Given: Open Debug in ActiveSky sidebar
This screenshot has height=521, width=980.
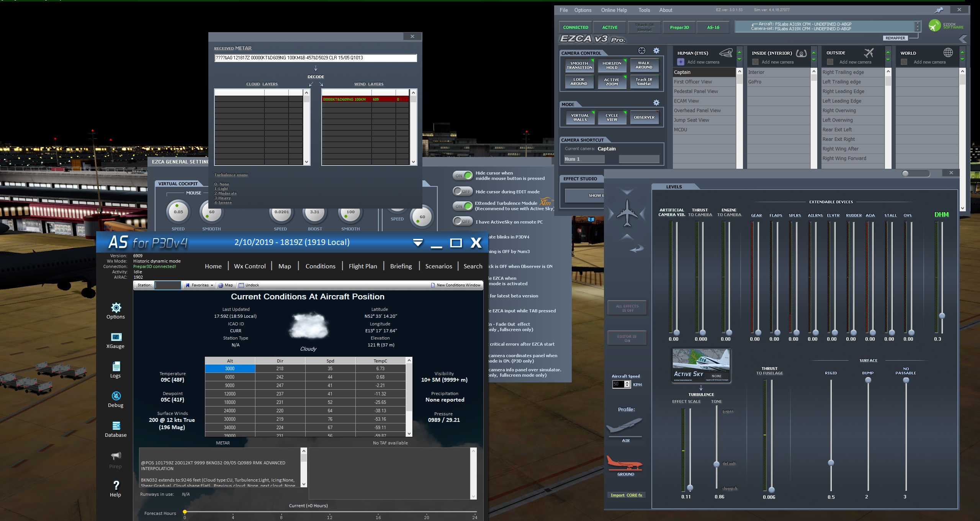Looking at the screenshot, I should [116, 396].
